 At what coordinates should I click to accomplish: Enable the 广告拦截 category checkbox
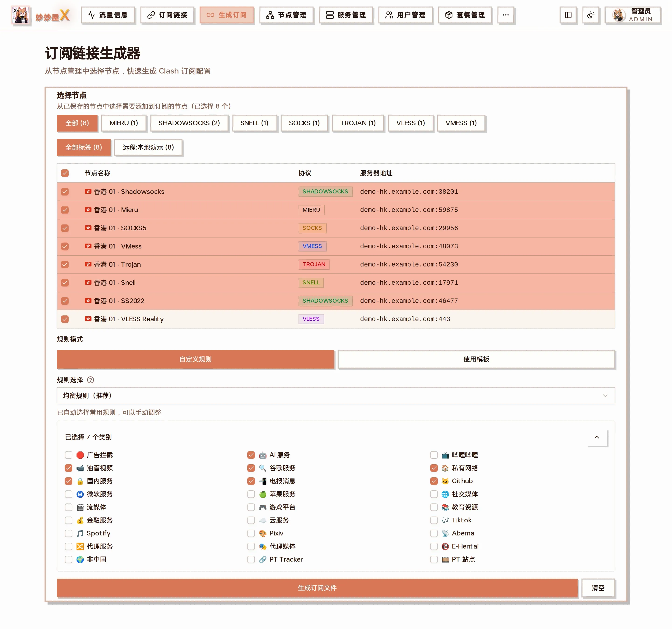click(x=69, y=455)
